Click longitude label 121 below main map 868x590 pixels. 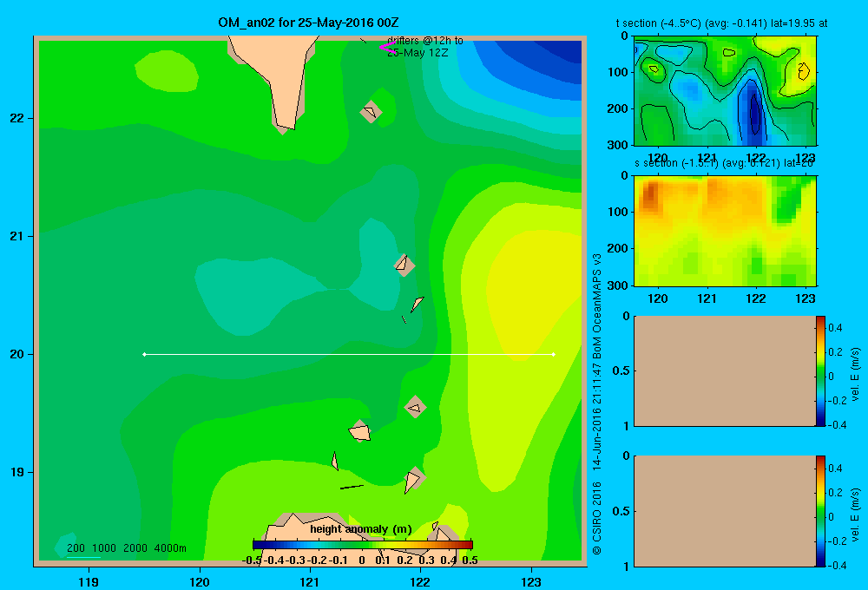[x=310, y=581]
